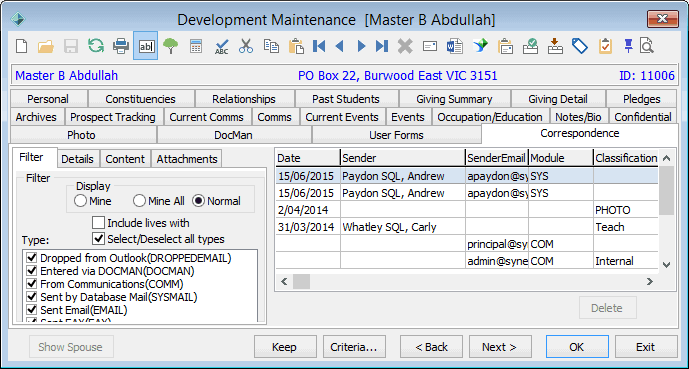The image size is (689, 369).
Task: Select the Mine display radio button
Action: click(x=80, y=201)
